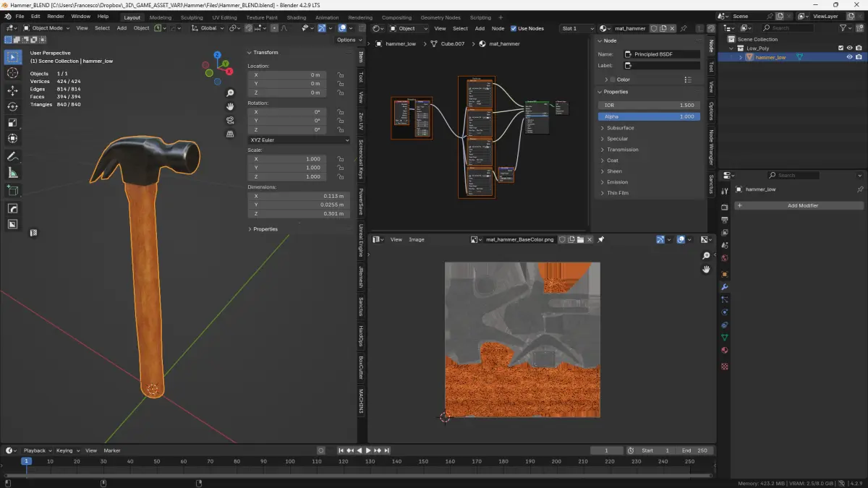Click the node Name field Principled BSDF

click(662, 54)
